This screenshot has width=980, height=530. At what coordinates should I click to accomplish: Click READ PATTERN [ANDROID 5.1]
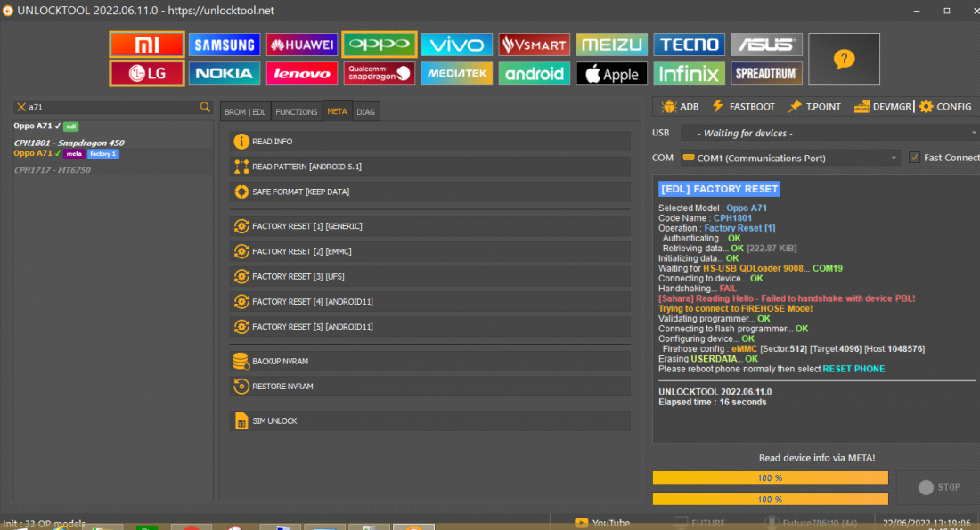coord(430,167)
